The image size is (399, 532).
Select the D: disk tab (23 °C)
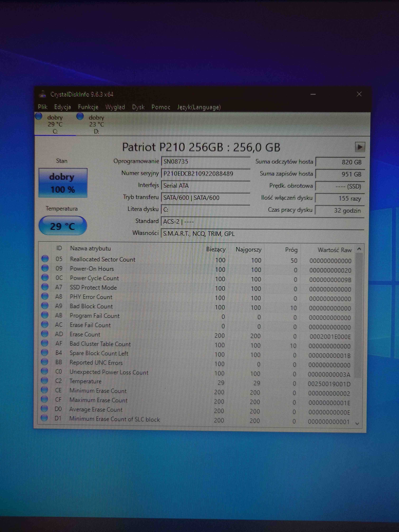[96, 124]
